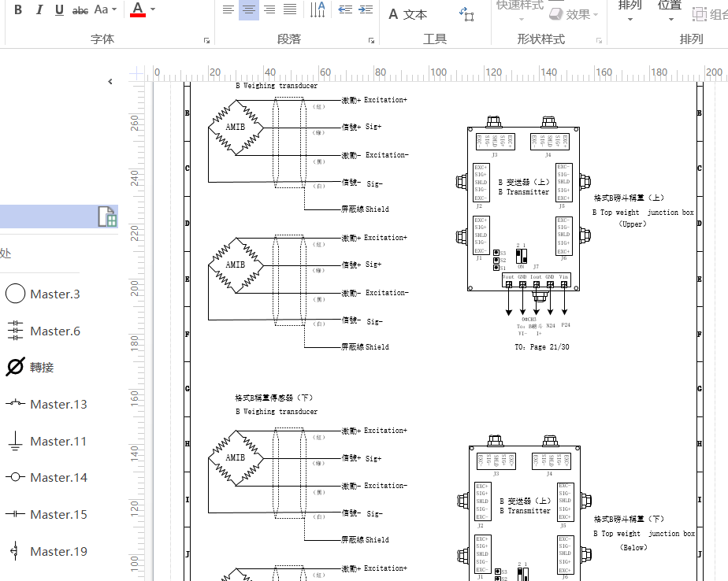This screenshot has width=728, height=581.
Task: Align paragraph text to the right
Action: coord(269,10)
